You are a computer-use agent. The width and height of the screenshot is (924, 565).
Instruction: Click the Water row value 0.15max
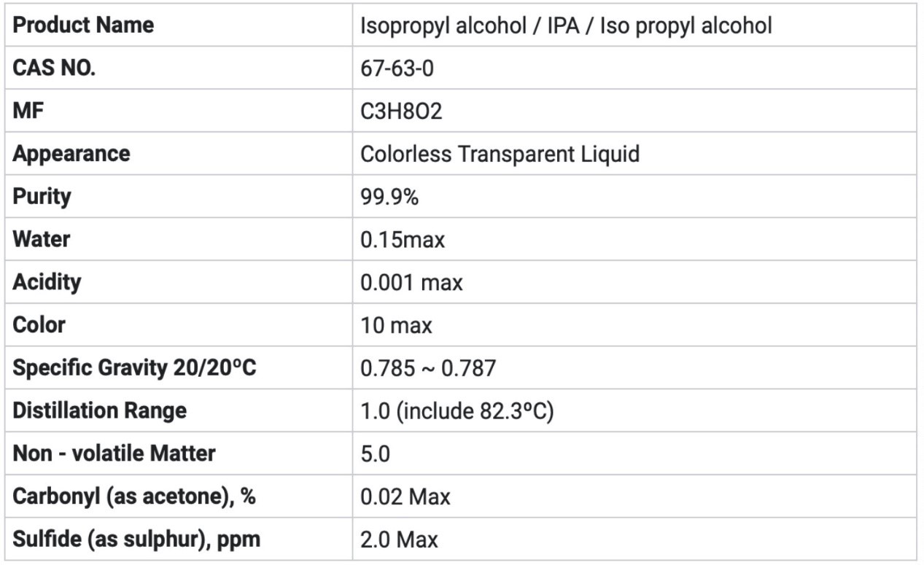click(x=403, y=240)
